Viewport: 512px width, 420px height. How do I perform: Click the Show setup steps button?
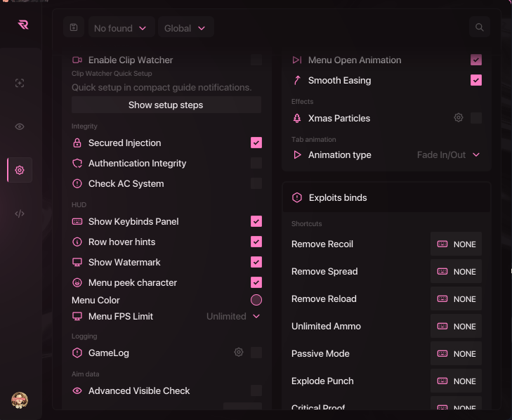166,105
